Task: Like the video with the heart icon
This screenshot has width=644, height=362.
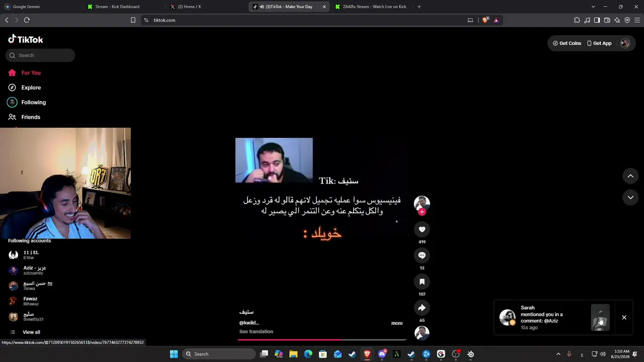Action: [422, 229]
